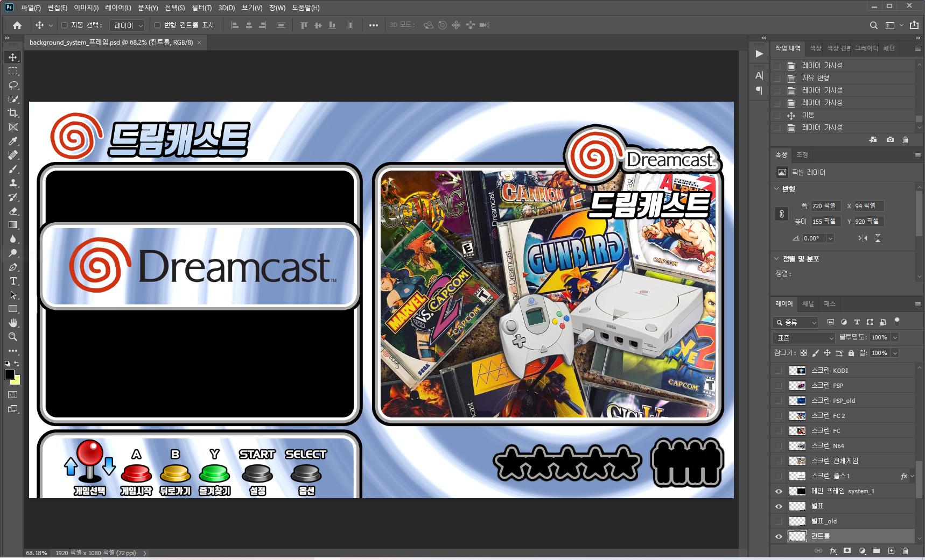
Task: Collapse the 변형 section in Properties
Action: pos(776,189)
